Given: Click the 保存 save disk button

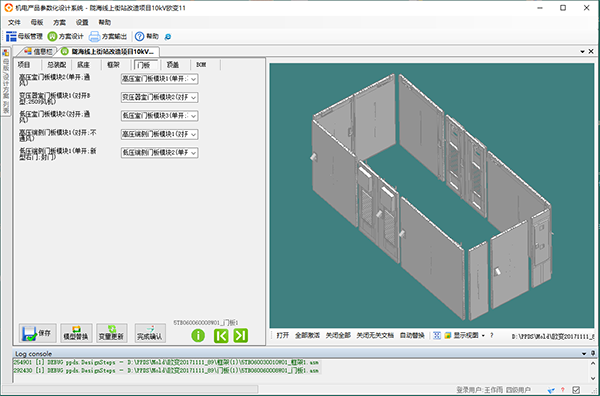Looking at the screenshot, I should [38, 333].
